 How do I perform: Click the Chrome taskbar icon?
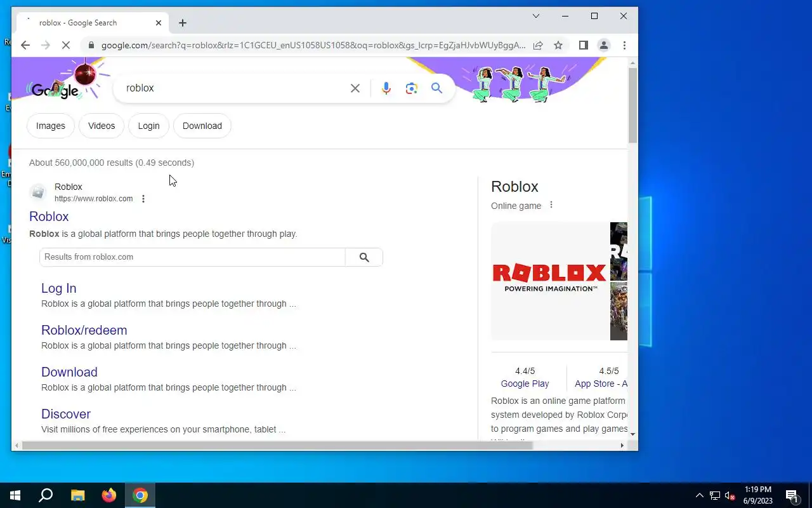click(140, 495)
